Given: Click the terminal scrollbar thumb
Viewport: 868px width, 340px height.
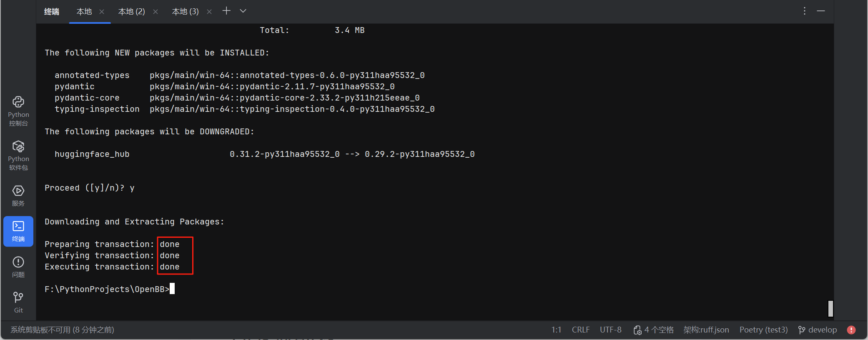Looking at the screenshot, I should coord(830,309).
